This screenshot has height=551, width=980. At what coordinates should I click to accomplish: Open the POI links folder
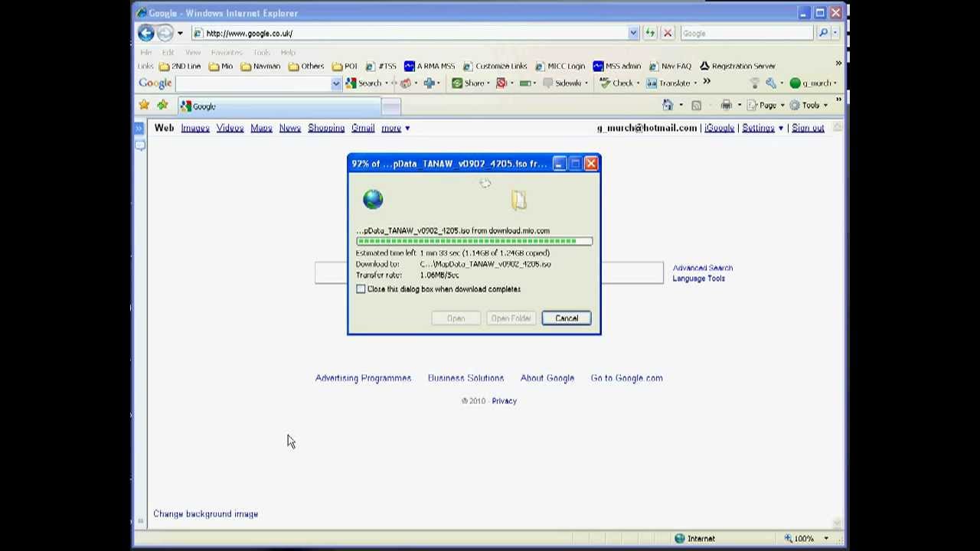pos(345,66)
